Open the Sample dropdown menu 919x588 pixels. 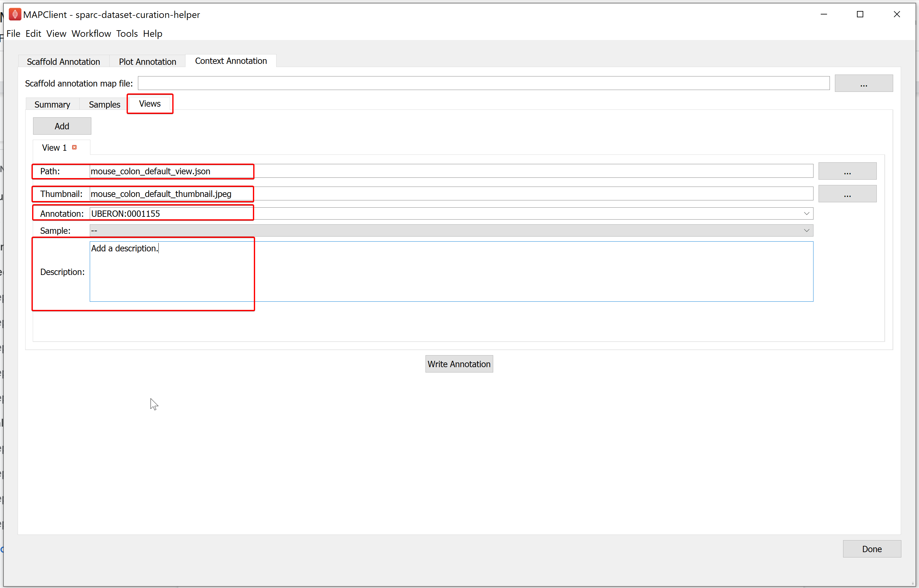click(x=807, y=230)
